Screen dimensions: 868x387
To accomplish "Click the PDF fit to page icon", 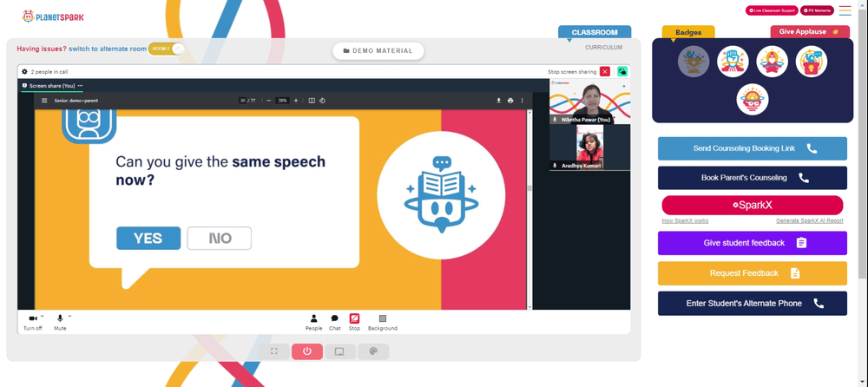I will (312, 101).
